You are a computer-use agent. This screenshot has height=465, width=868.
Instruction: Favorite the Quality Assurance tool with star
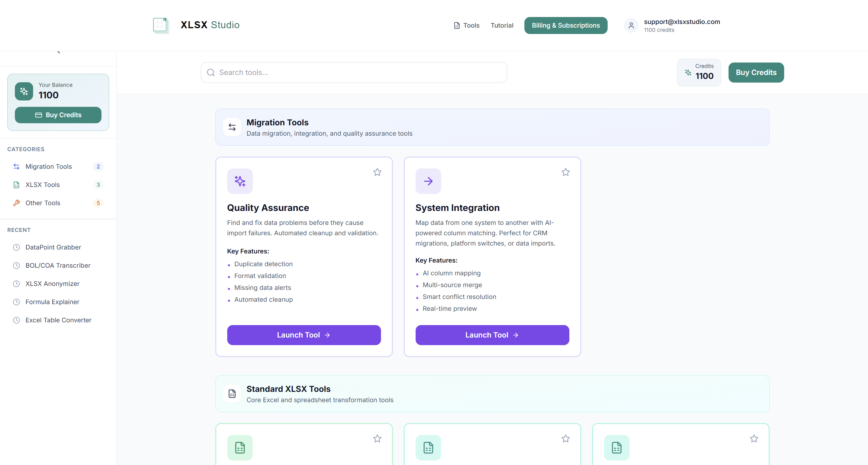pyautogui.click(x=377, y=172)
